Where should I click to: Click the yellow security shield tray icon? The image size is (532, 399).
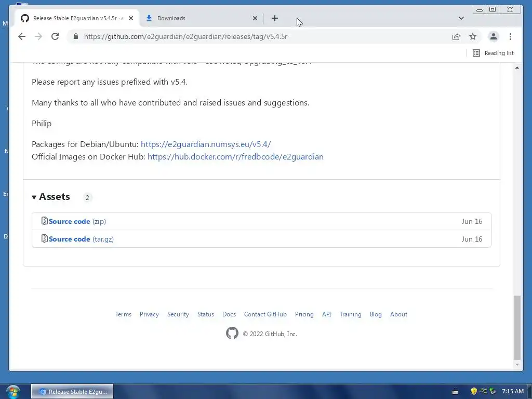474,391
